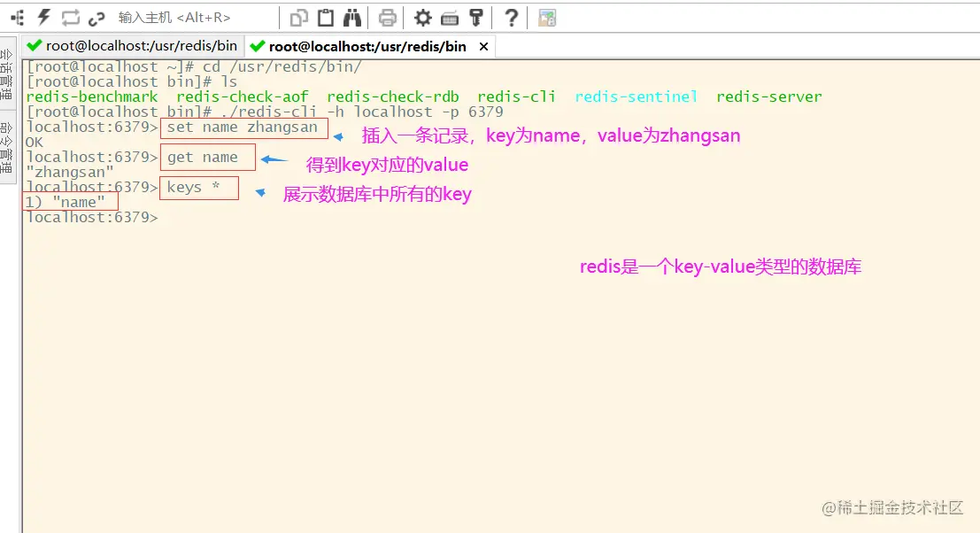The image size is (980, 533).
Task: Select the active bold root@localhost:/usr/redis/bin tab
Action: (x=367, y=46)
